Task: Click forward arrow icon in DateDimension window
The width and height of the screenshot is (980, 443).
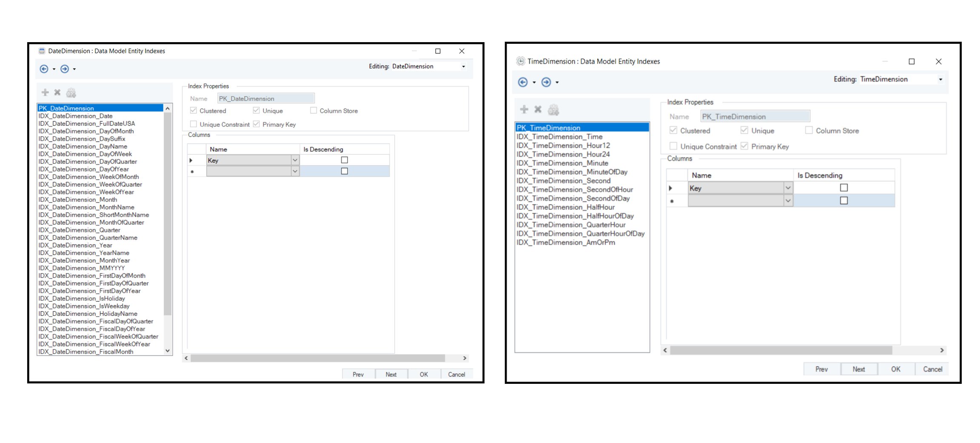Action: point(65,69)
